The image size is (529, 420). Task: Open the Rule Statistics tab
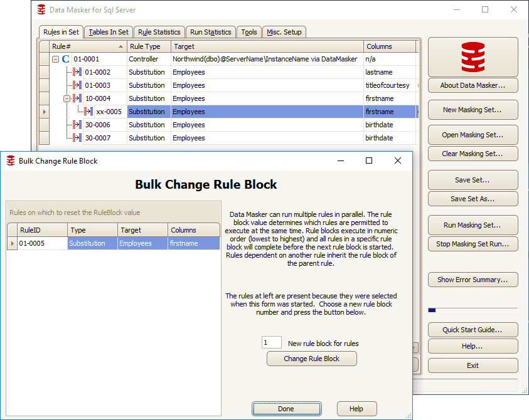[x=159, y=32]
